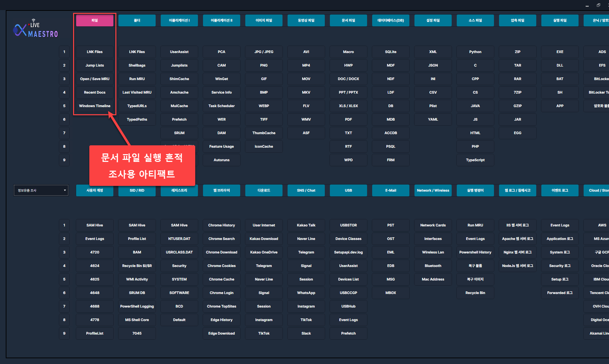Screen dimensions: 609x364
Task: Open the 정보유출 조사 dropdown
Action: pyautogui.click(x=41, y=190)
